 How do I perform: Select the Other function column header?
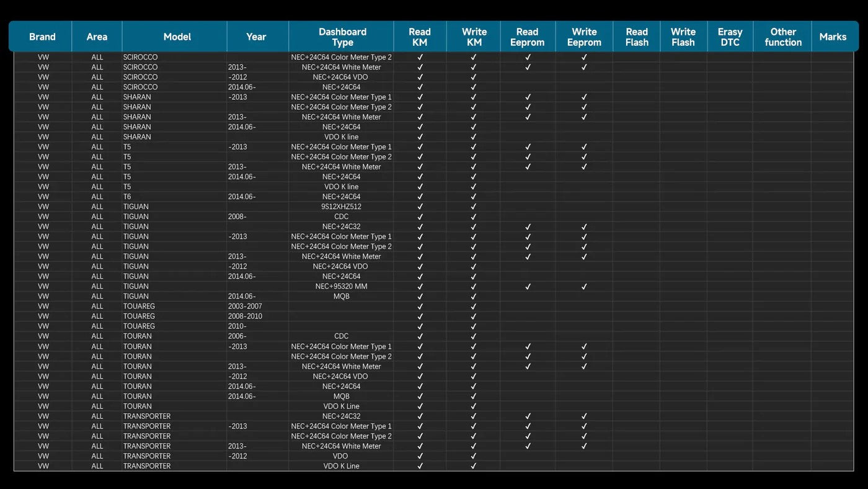coord(782,37)
